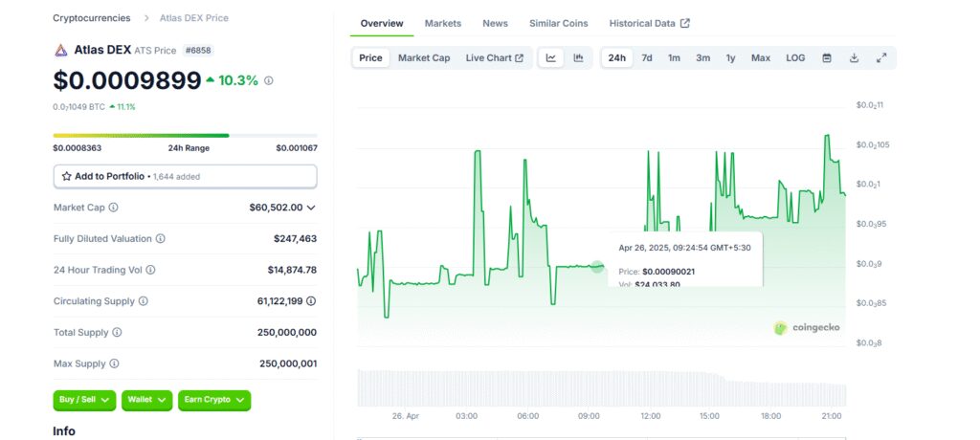This screenshot has width=980, height=440.
Task: Select the Max time range
Action: point(761,58)
